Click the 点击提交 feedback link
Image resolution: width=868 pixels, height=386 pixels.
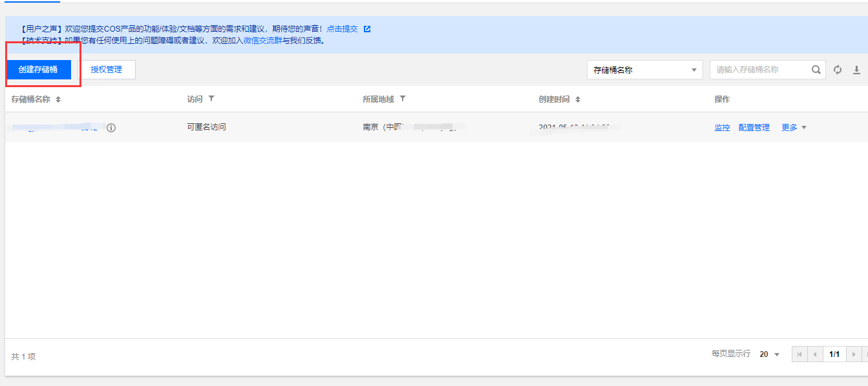coord(344,28)
